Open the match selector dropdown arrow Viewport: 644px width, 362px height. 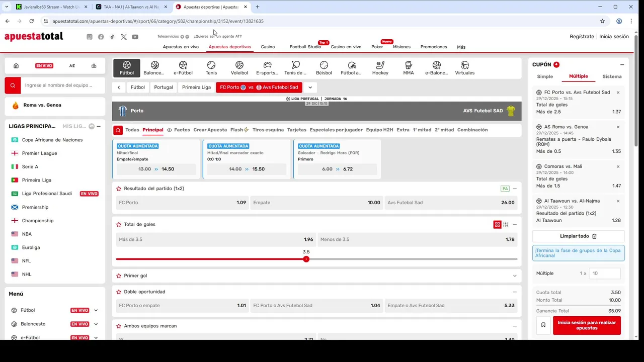tap(310, 87)
